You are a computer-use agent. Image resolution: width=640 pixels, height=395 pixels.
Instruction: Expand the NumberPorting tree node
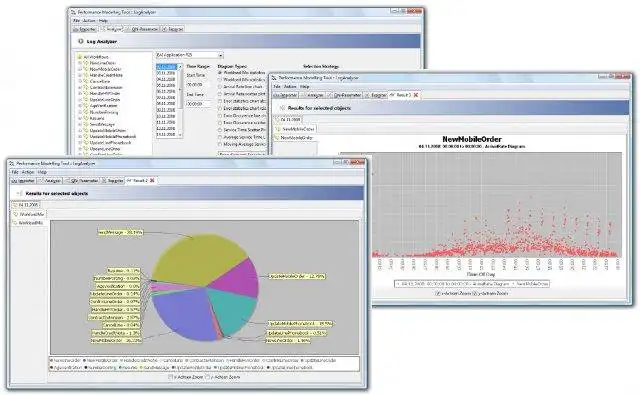tap(80, 112)
